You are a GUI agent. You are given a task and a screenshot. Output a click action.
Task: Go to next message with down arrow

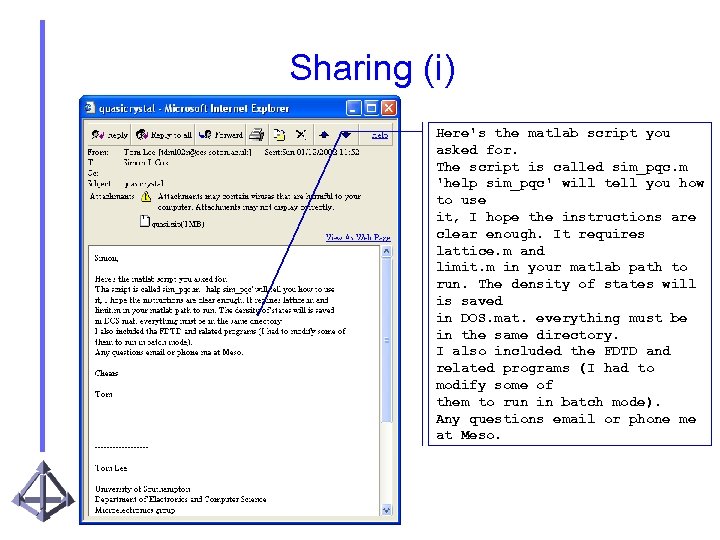pyautogui.click(x=346, y=135)
